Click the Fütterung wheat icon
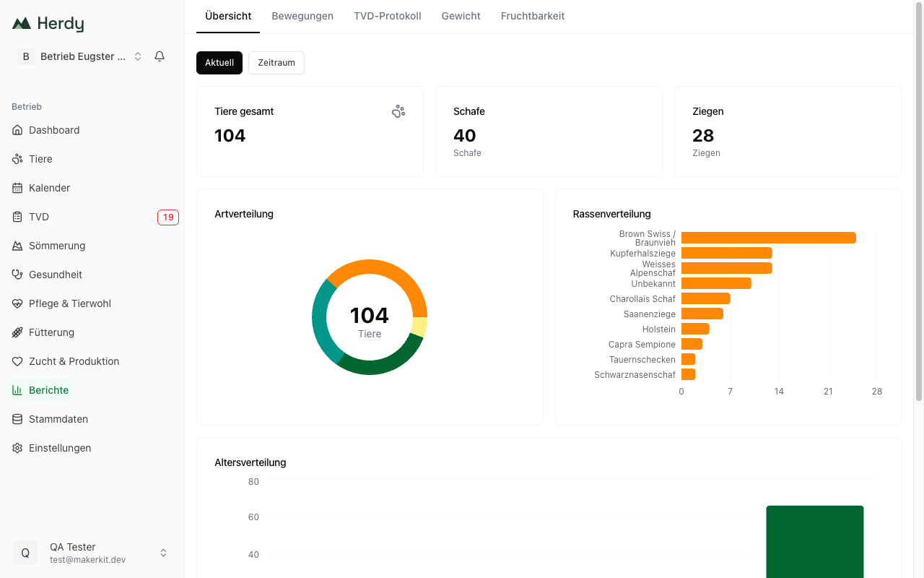The image size is (924, 578). pyautogui.click(x=17, y=332)
